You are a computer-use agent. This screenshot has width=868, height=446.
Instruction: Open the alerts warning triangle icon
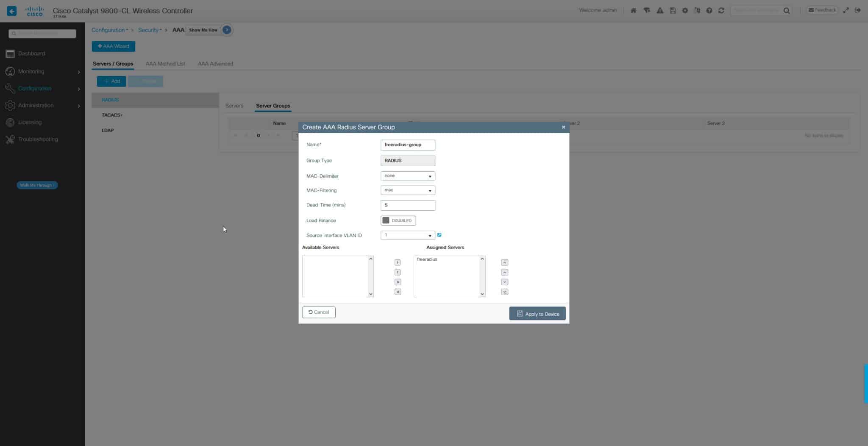pyautogui.click(x=660, y=11)
